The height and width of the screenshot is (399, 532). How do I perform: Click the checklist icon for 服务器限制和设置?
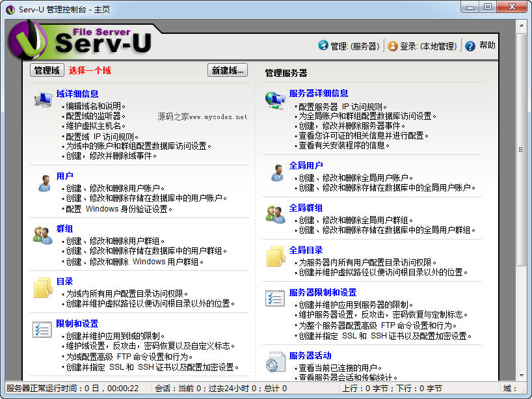(275, 299)
